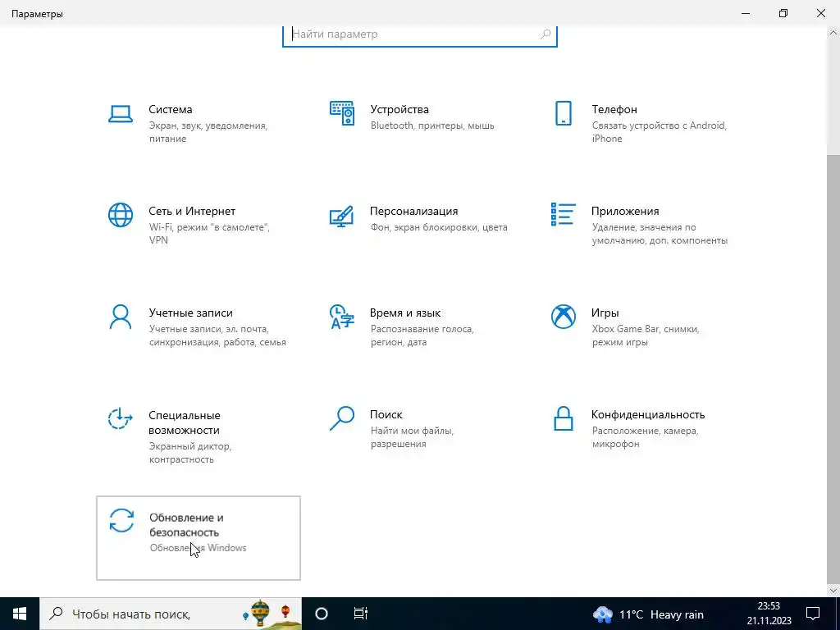Open the Персонализация paintbrush icon
Image resolution: width=840 pixels, height=630 pixels.
(x=341, y=216)
